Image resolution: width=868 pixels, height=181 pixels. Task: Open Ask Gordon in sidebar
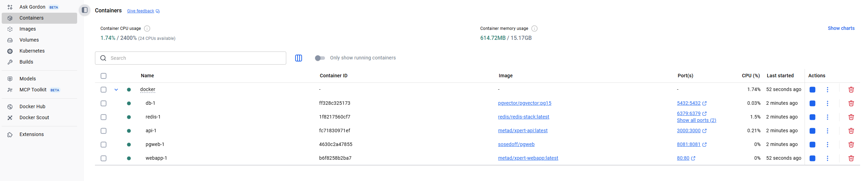(x=39, y=7)
